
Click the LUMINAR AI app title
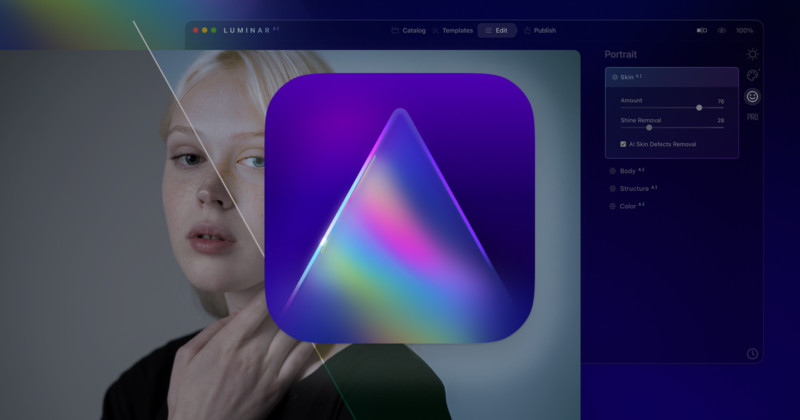coord(251,30)
